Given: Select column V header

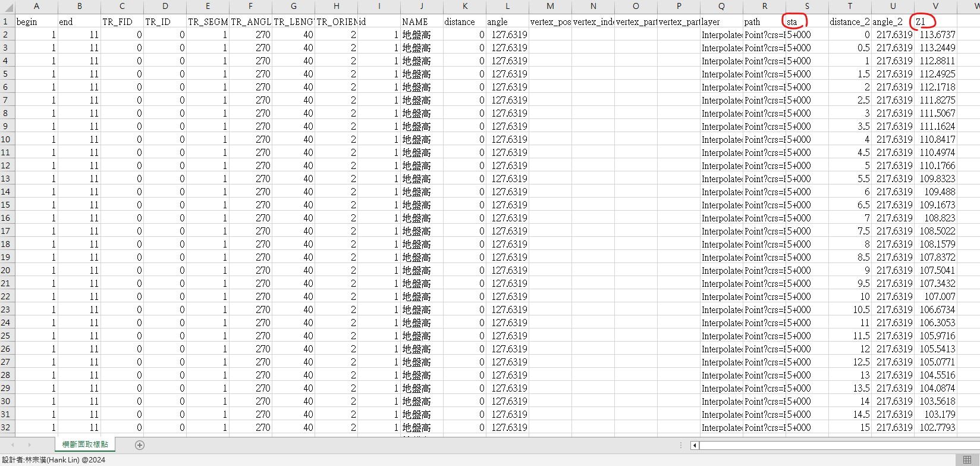Looking at the screenshot, I should tap(935, 7).
